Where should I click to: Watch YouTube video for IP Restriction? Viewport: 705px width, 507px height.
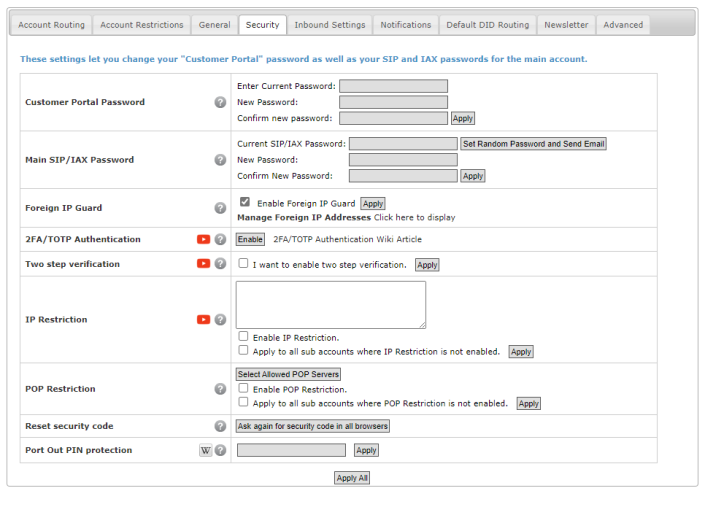(204, 320)
